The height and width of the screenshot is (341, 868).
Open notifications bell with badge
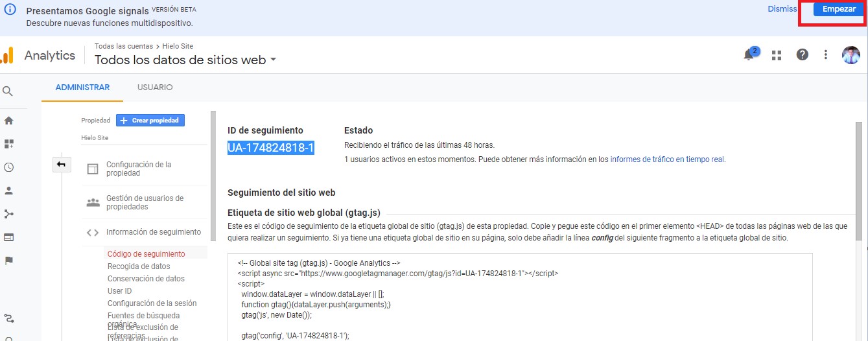tap(750, 55)
